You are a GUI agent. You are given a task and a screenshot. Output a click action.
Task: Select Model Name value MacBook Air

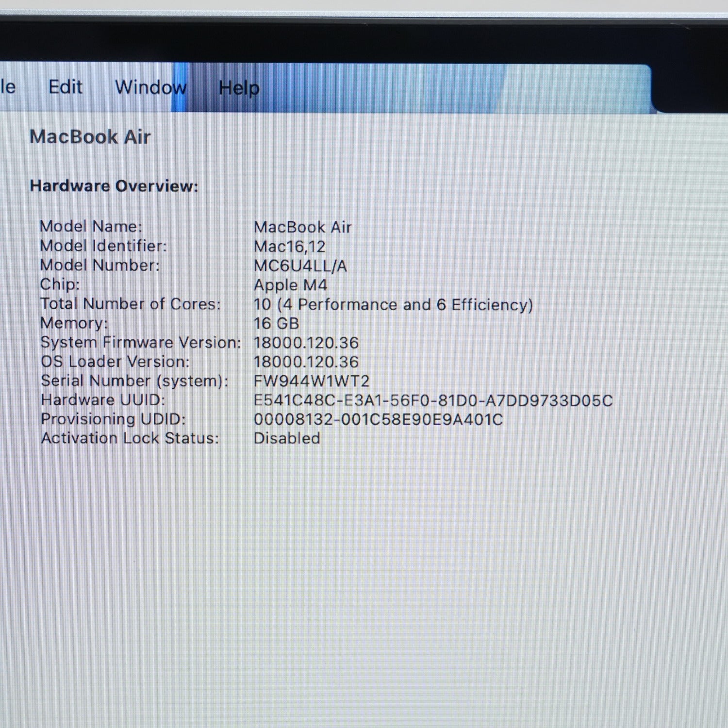pyautogui.click(x=303, y=227)
